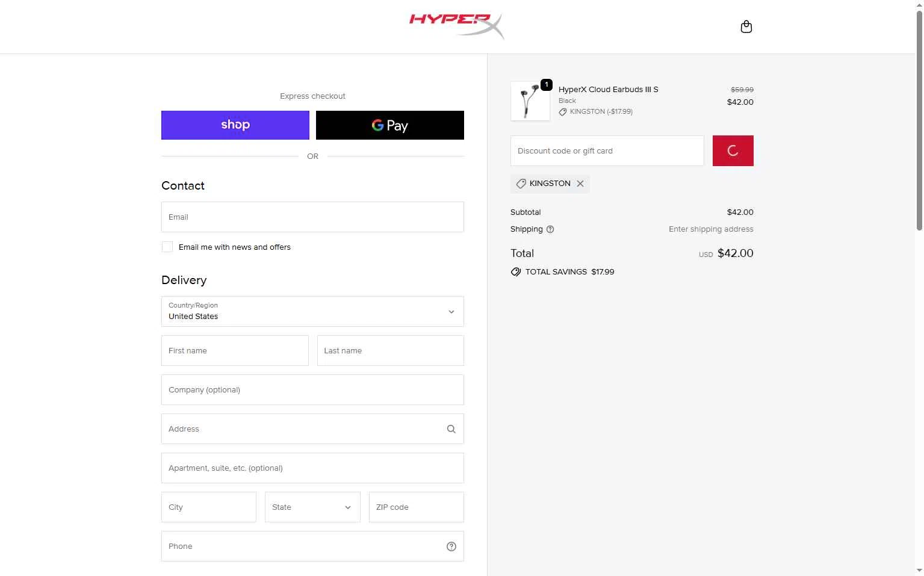Click the page vertical scrollbar
Screen dimensions: 924x576
click(919, 120)
